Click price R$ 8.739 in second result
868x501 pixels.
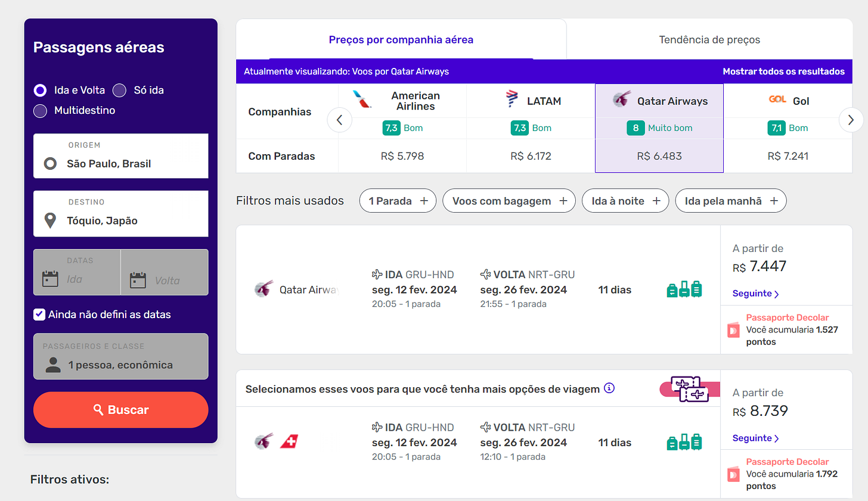coord(760,411)
